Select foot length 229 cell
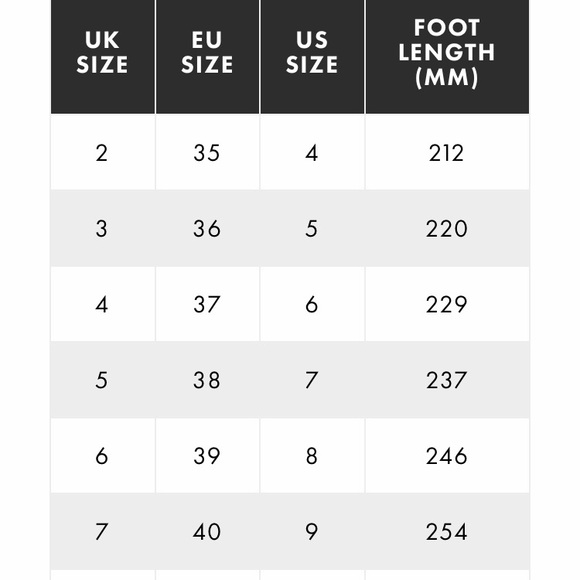 (447, 304)
